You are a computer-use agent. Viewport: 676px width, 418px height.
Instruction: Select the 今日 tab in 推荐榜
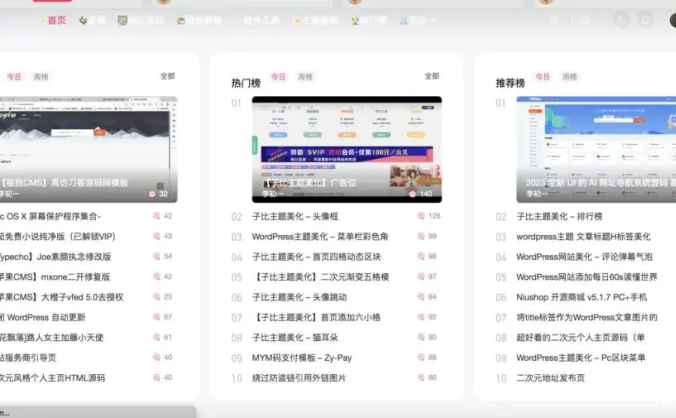click(x=542, y=77)
